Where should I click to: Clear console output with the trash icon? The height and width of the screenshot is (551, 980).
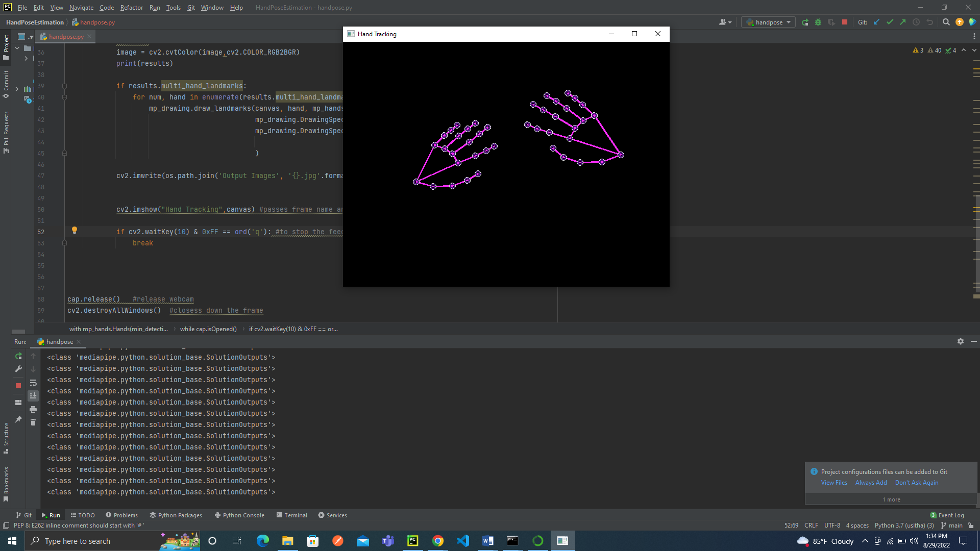click(33, 422)
